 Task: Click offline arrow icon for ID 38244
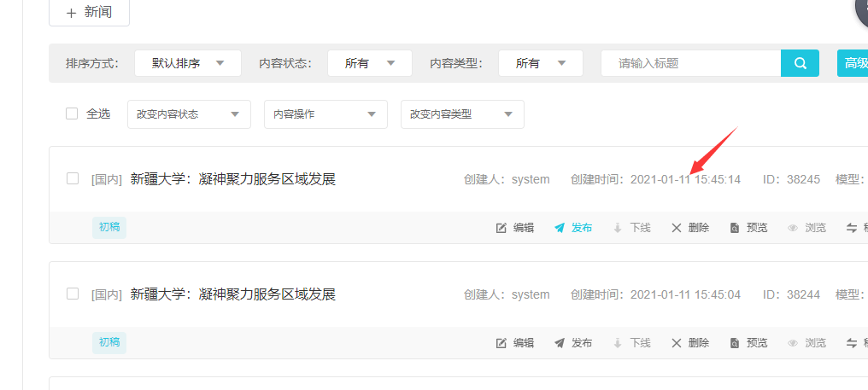click(x=618, y=344)
